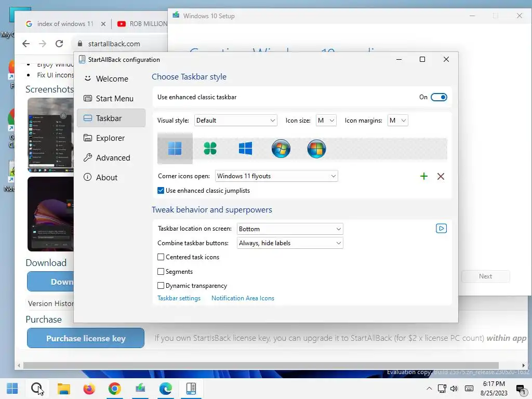
Task: Launch File Explorer from the taskbar
Action: tap(63, 389)
